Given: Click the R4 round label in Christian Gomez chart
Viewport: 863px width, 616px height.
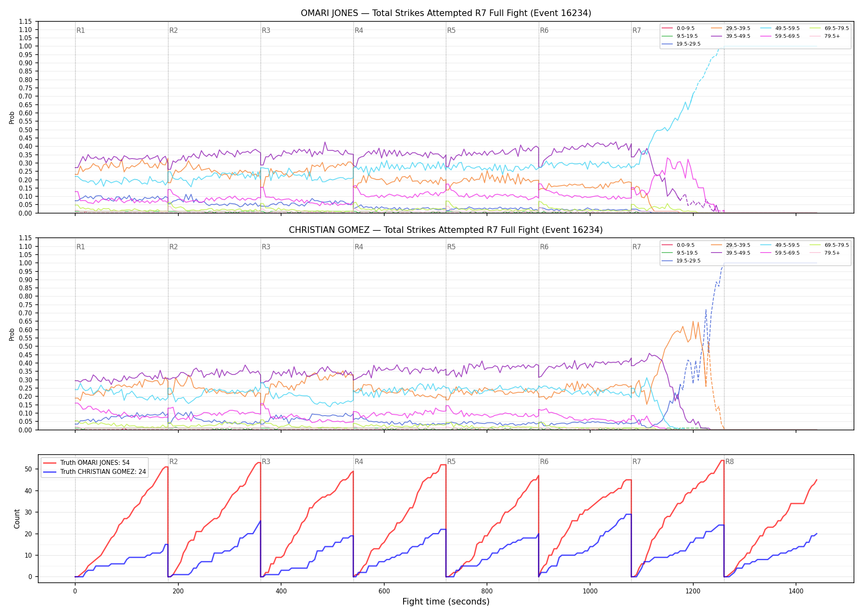Looking at the screenshot, I should [x=359, y=247].
